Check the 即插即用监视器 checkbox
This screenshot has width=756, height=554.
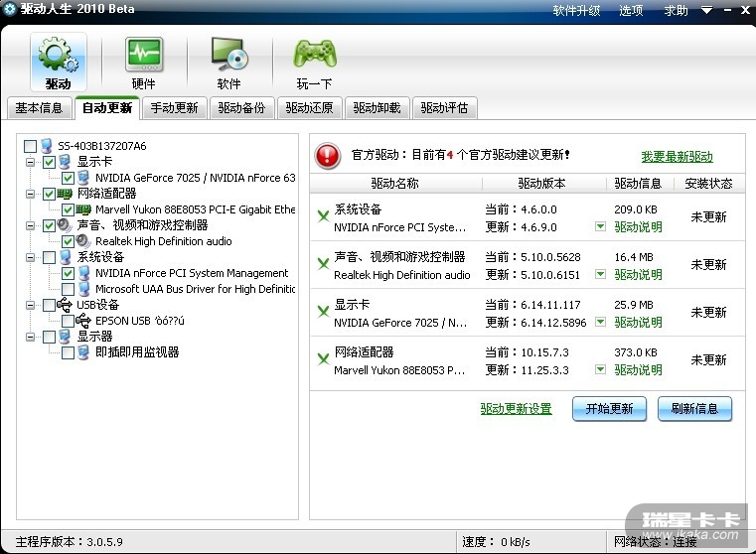pyautogui.click(x=68, y=352)
